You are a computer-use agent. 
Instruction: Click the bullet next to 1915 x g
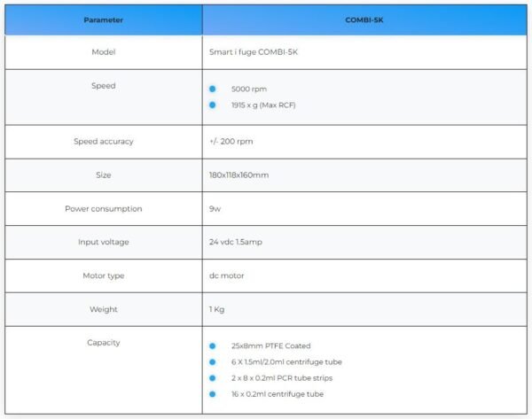click(x=213, y=105)
